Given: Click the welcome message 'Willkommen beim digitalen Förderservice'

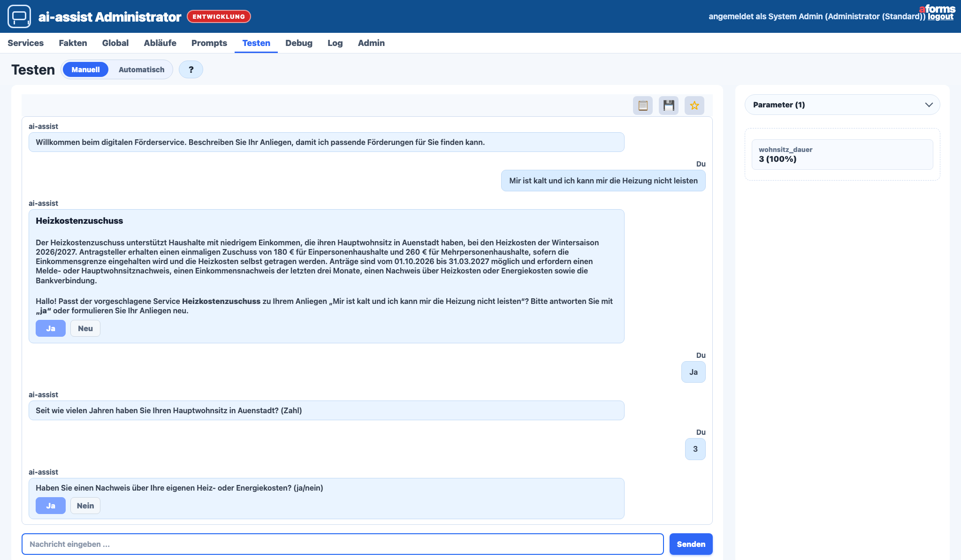Looking at the screenshot, I should 326,142.
